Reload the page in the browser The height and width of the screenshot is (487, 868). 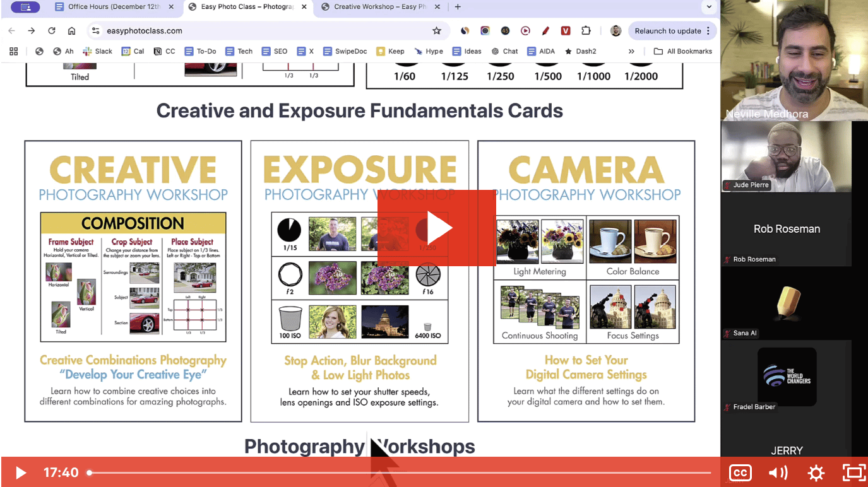[52, 30]
